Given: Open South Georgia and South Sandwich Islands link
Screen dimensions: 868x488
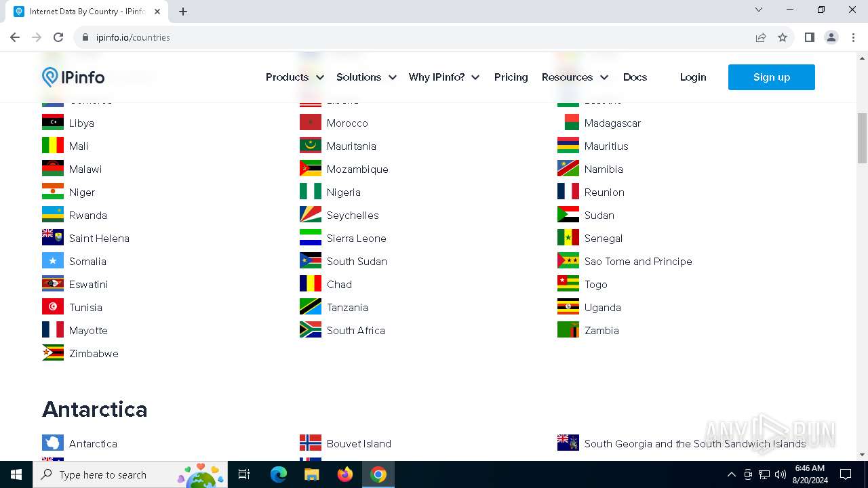Looking at the screenshot, I should (695, 443).
